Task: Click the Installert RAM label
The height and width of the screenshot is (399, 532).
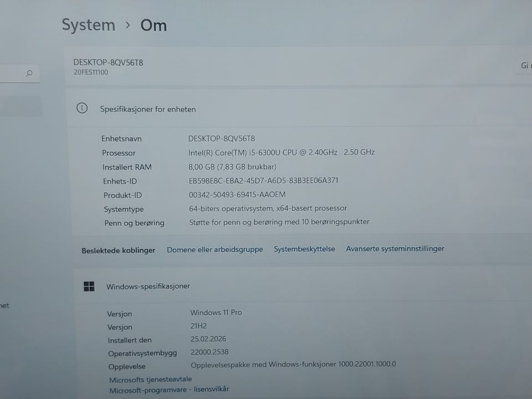Action: click(127, 167)
